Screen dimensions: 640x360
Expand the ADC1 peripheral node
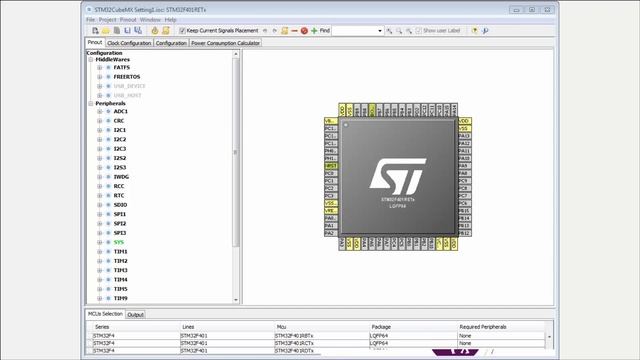coord(100,111)
